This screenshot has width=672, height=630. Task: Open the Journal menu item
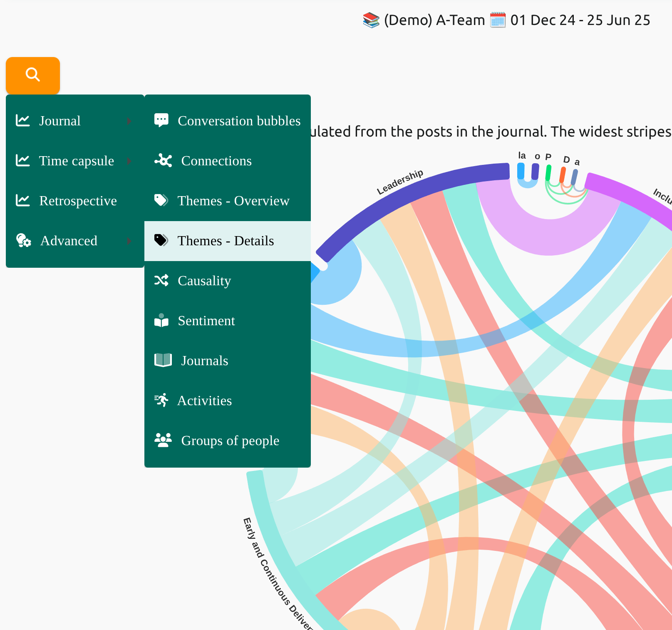[x=75, y=121]
